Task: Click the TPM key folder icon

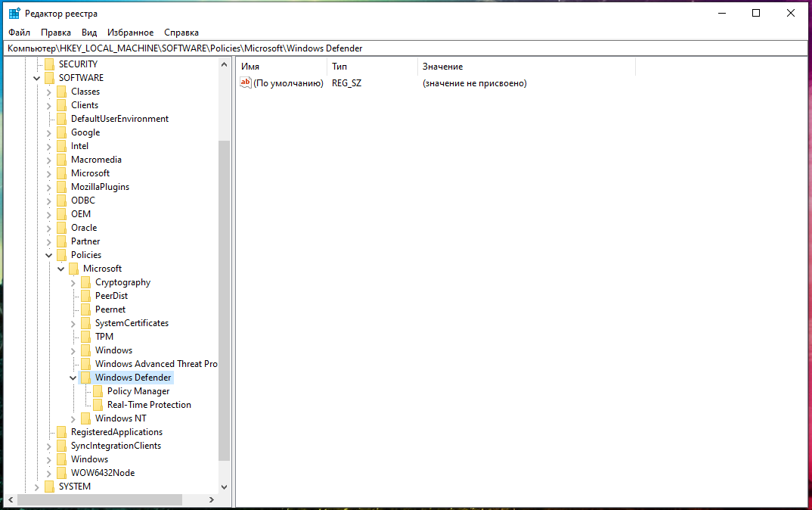Action: click(85, 337)
